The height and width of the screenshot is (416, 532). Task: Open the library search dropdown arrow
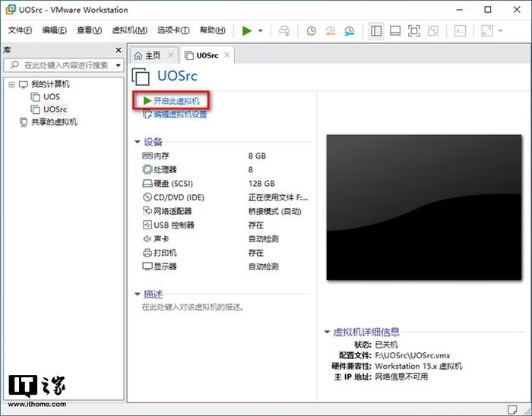[119, 65]
